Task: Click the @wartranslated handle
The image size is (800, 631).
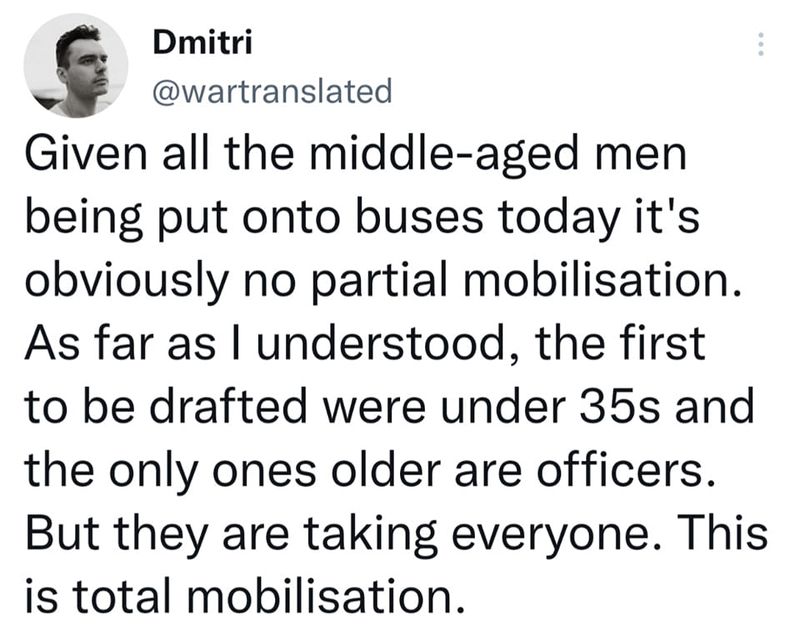Action: coord(271,92)
